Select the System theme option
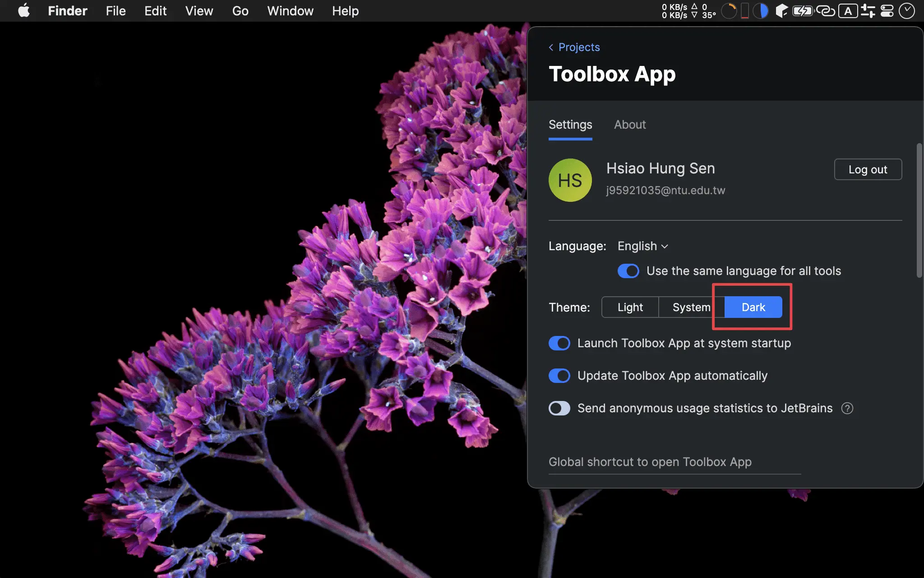This screenshot has width=924, height=578. pyautogui.click(x=691, y=307)
